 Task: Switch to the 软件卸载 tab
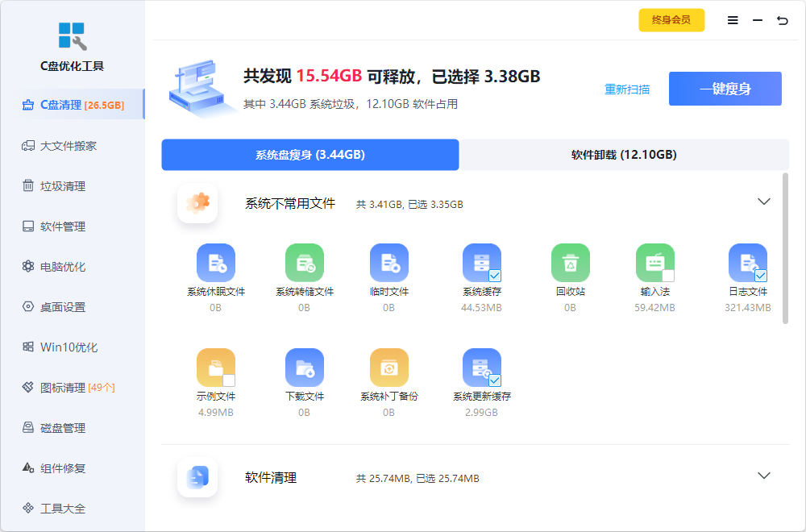pos(624,155)
